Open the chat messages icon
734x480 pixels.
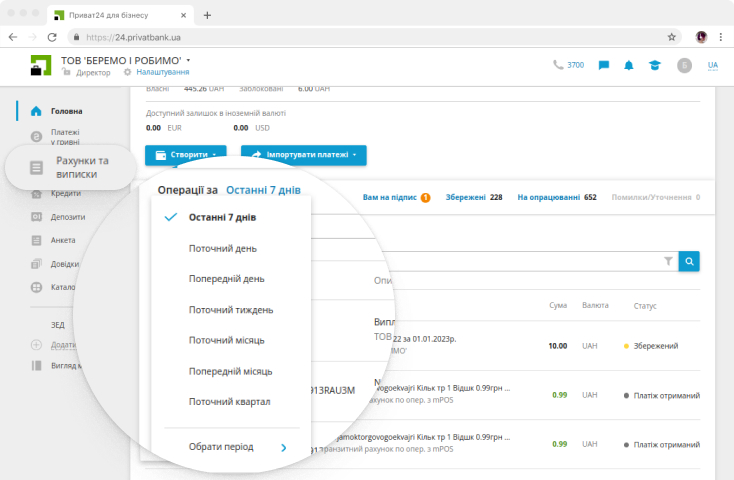click(x=604, y=65)
